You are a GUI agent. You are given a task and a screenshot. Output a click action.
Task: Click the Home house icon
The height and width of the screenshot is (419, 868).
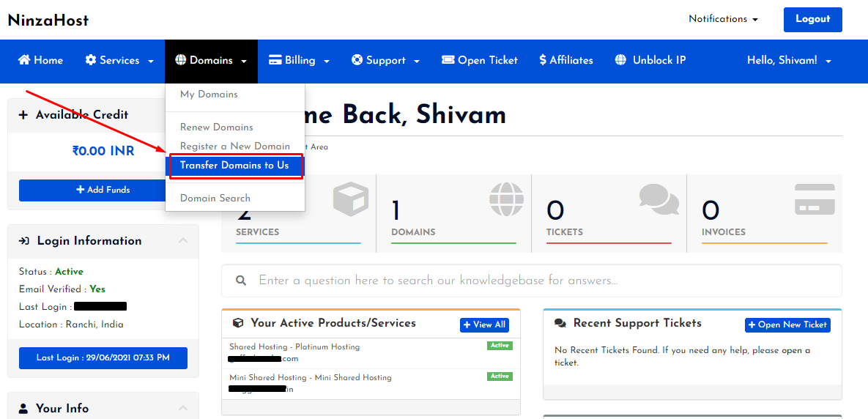tap(23, 60)
